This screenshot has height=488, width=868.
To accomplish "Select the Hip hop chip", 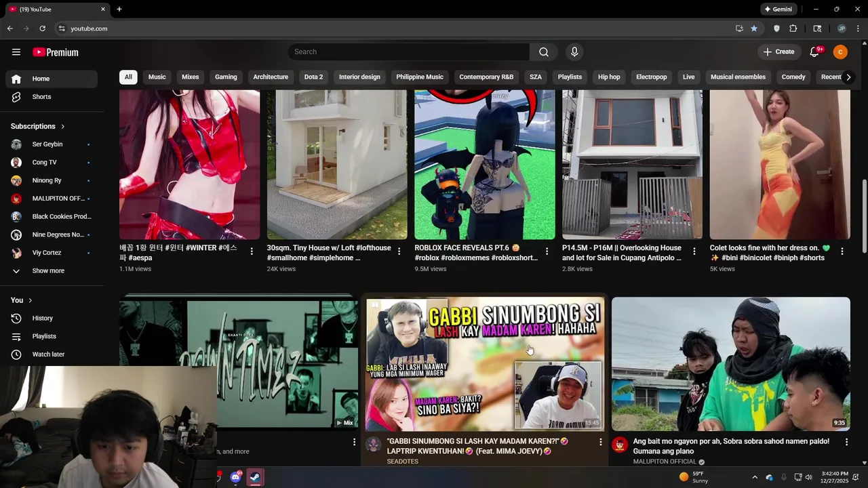I will 609,77.
